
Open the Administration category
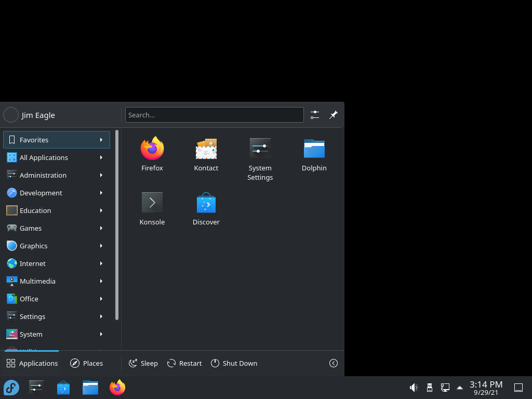point(57,175)
